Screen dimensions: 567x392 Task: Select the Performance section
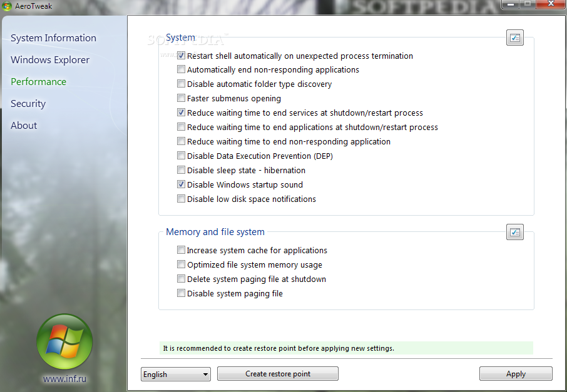point(38,82)
